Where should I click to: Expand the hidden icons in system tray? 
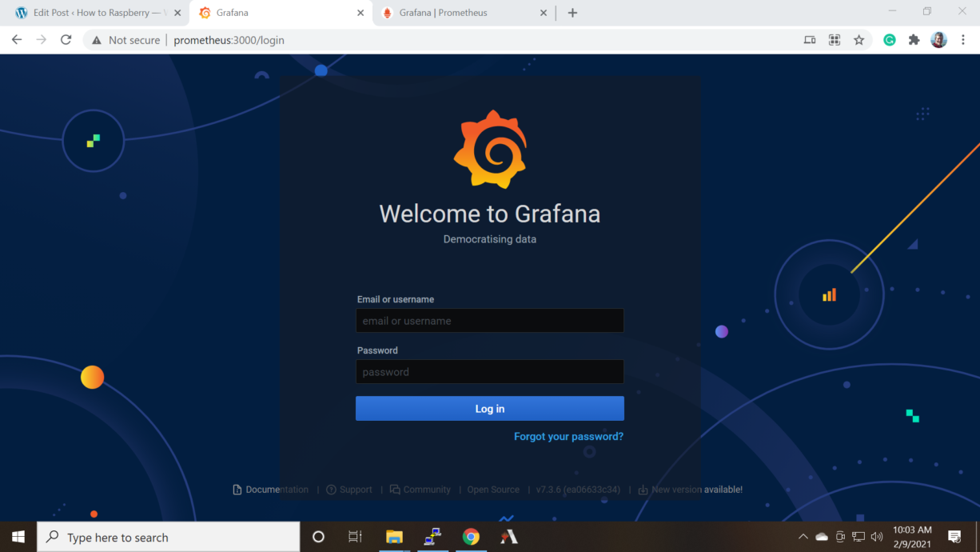coord(803,537)
